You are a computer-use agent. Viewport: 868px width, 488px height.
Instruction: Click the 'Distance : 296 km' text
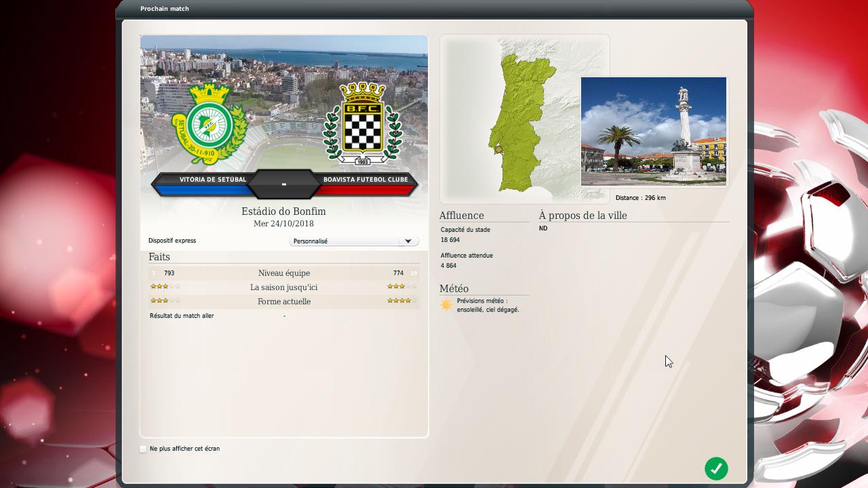click(640, 198)
